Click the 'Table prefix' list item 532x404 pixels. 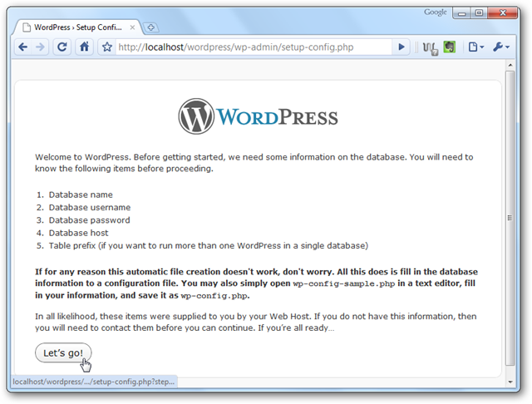pos(209,245)
